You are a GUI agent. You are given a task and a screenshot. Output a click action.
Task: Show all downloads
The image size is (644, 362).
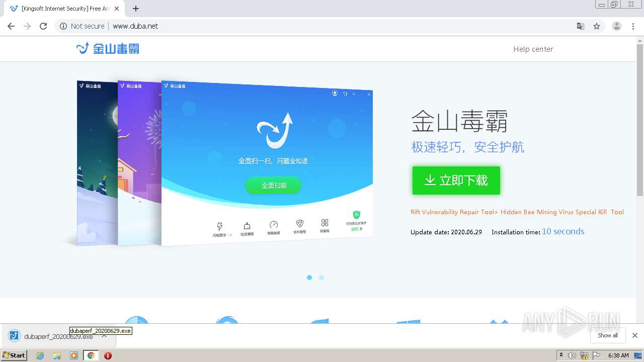(608, 335)
